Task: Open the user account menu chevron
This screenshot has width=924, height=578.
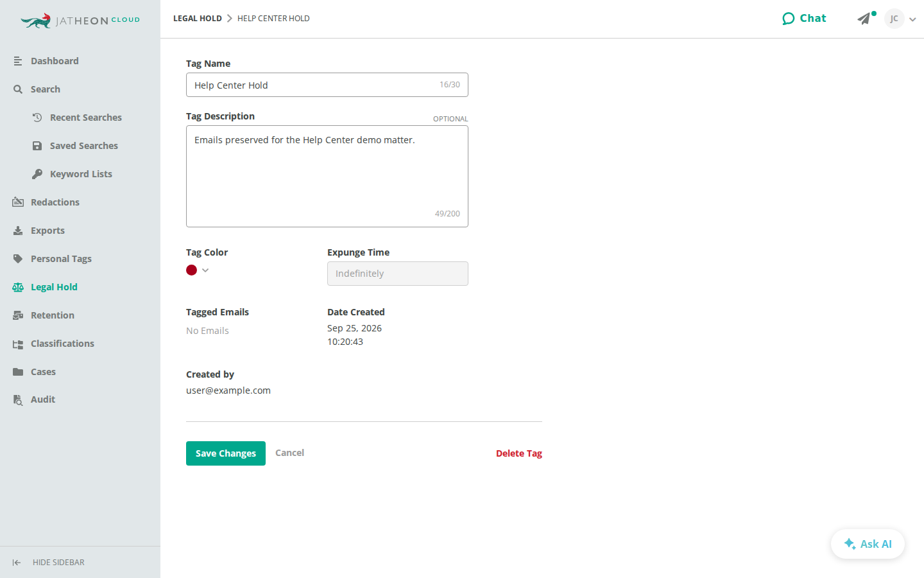Action: [912, 19]
